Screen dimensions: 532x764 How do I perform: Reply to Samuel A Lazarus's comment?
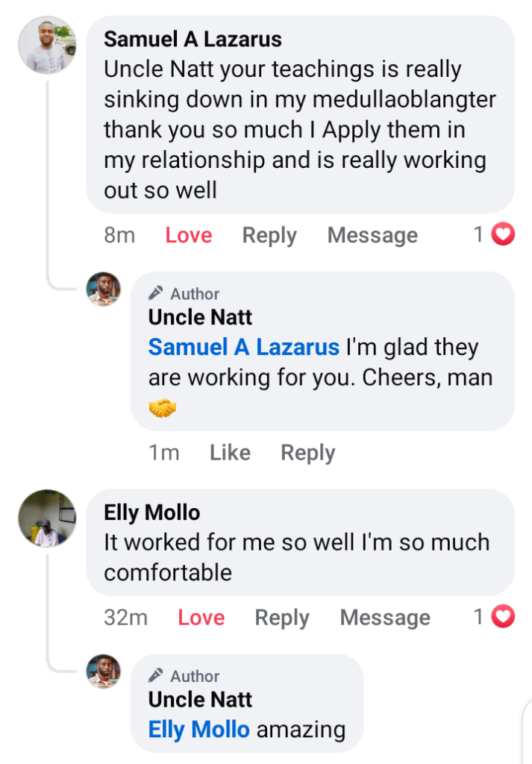269,236
